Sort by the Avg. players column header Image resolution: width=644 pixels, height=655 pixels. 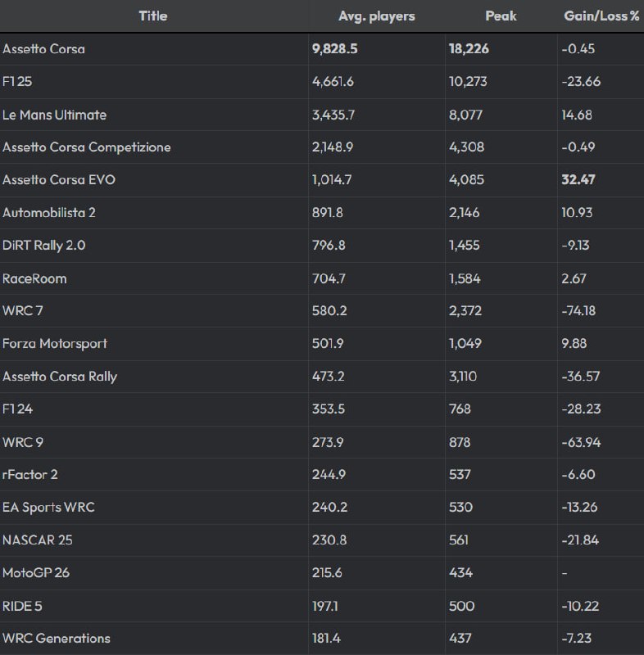click(x=377, y=16)
